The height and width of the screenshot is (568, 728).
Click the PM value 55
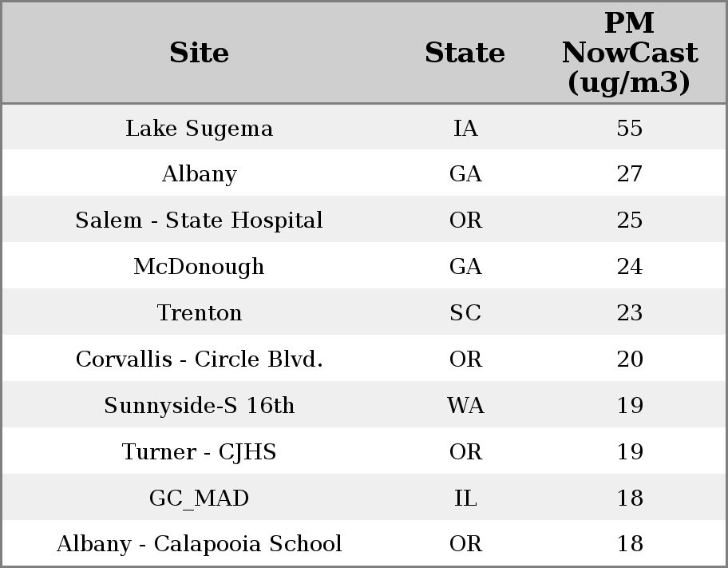629,128
